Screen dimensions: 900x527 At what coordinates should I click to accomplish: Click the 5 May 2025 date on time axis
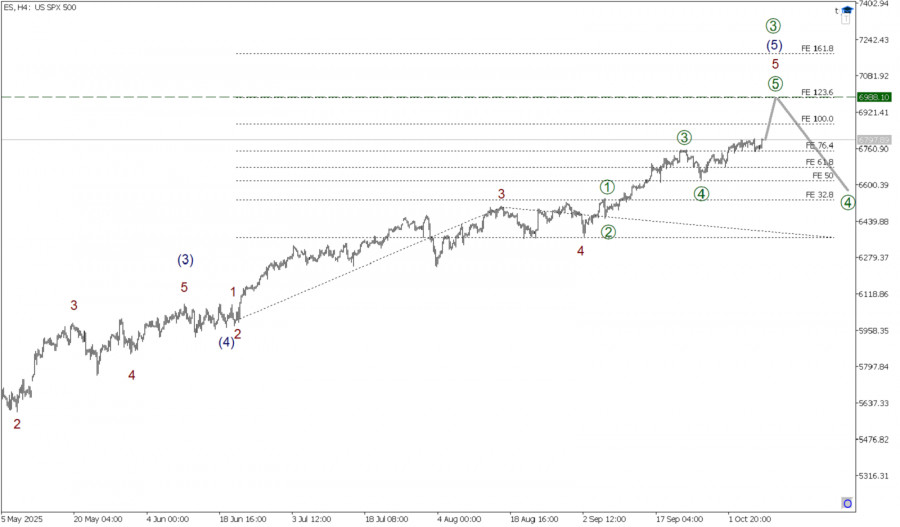21,520
